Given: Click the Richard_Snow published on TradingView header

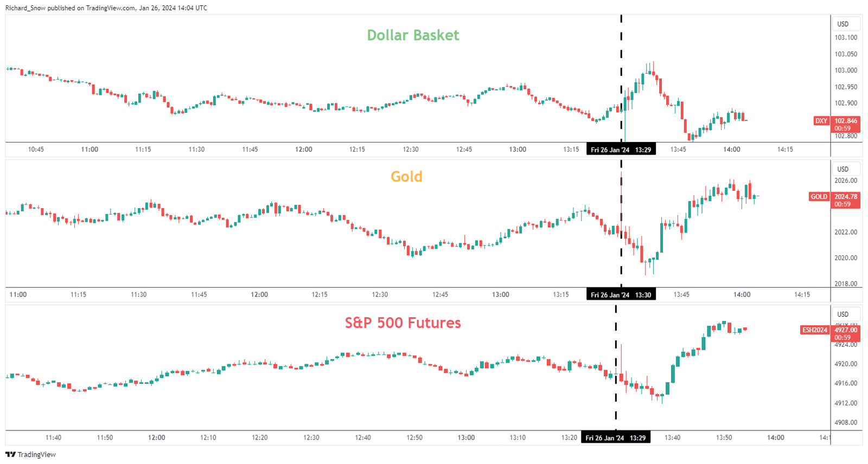Looking at the screenshot, I should click(106, 8).
